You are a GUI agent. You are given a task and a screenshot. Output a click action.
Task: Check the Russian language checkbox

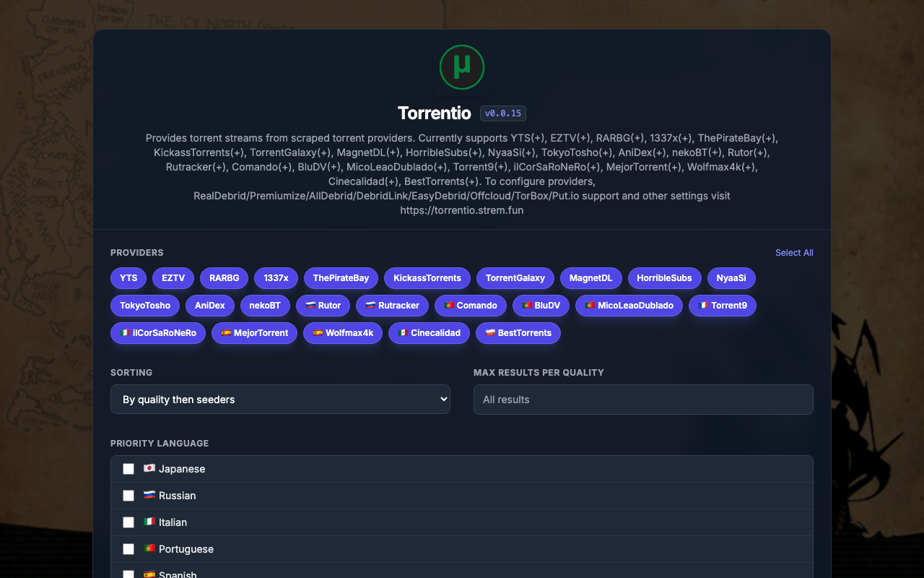click(x=128, y=496)
